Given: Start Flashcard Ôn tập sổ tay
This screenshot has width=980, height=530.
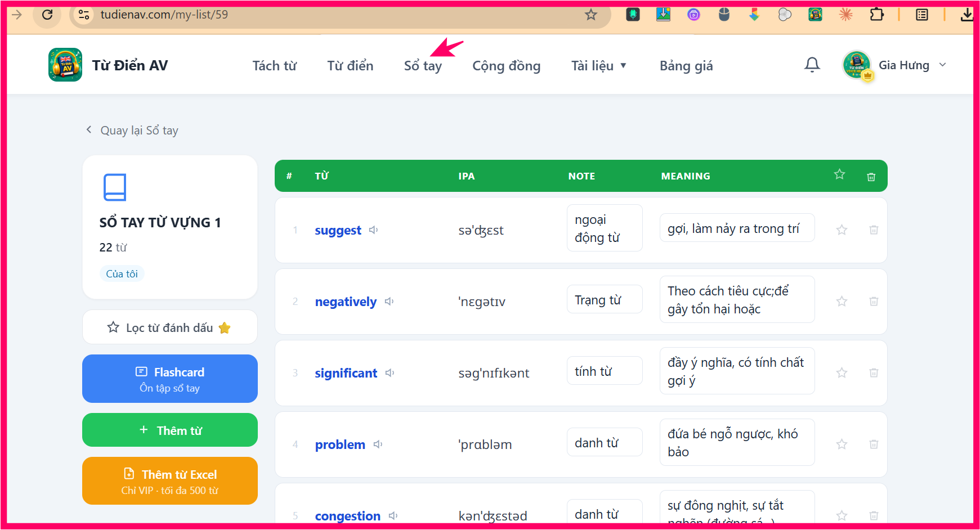Looking at the screenshot, I should 169,379.
